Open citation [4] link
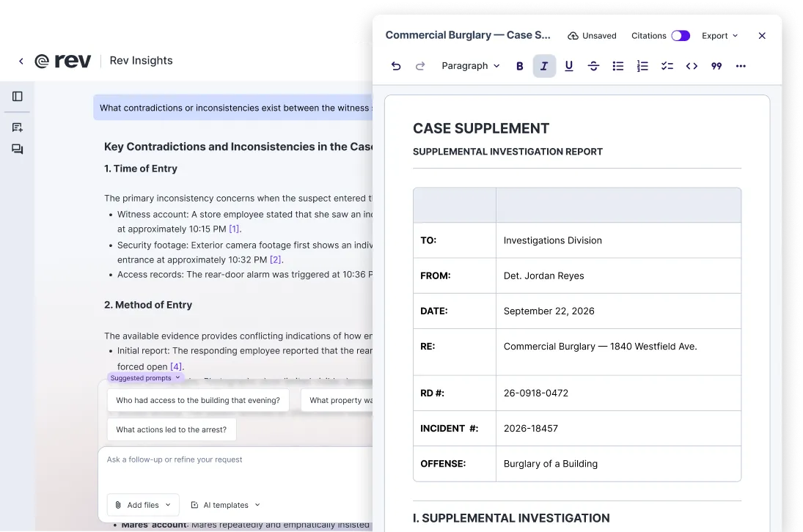The height and width of the screenshot is (532, 803). (176, 367)
